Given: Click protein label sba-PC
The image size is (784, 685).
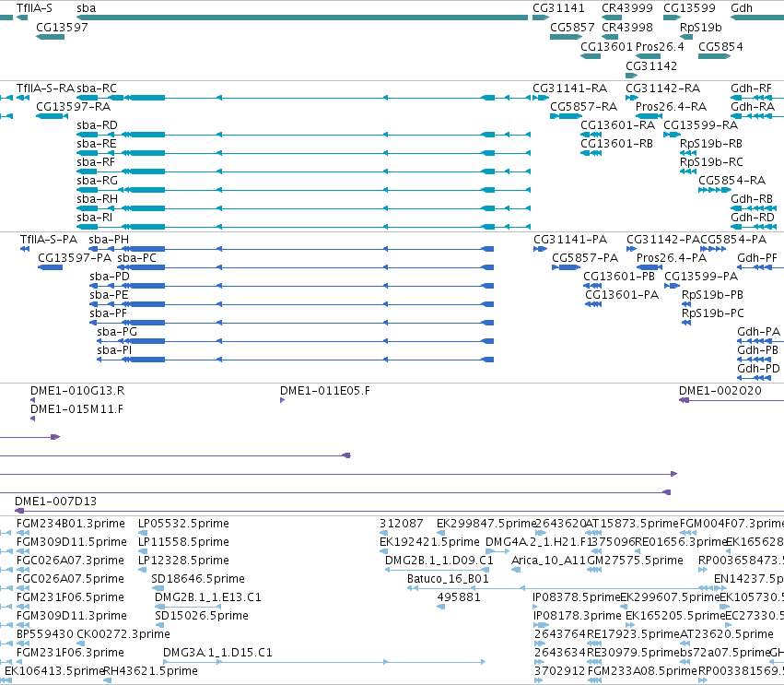Looking at the screenshot, I should pos(136,258).
